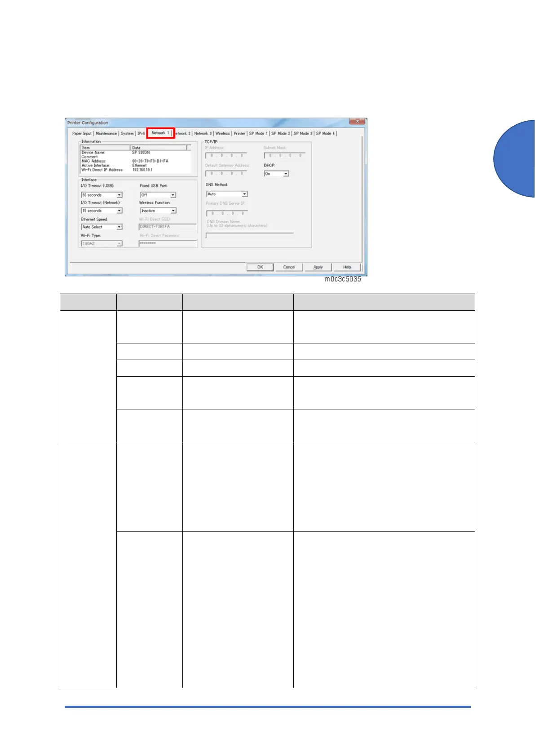Open the DNS Method dropdown
Image resolution: width=535 pixels, height=756 pixels.
(x=227, y=194)
